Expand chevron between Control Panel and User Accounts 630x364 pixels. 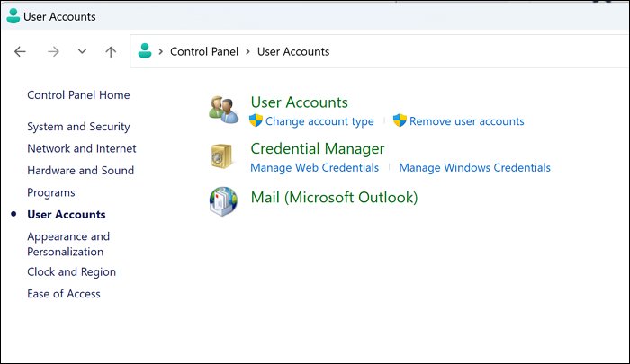[247, 52]
